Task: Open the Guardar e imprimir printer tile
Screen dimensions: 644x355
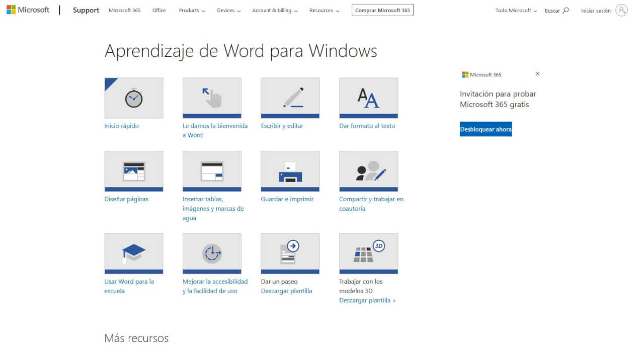Action: pos(290,171)
